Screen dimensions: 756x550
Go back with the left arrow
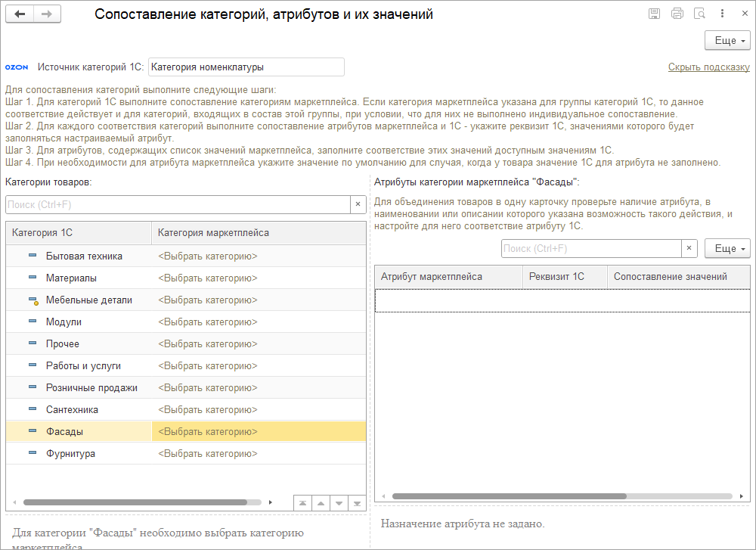(x=20, y=14)
